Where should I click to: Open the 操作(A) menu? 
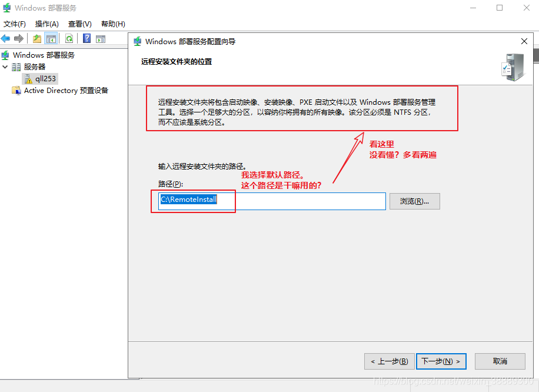click(47, 24)
